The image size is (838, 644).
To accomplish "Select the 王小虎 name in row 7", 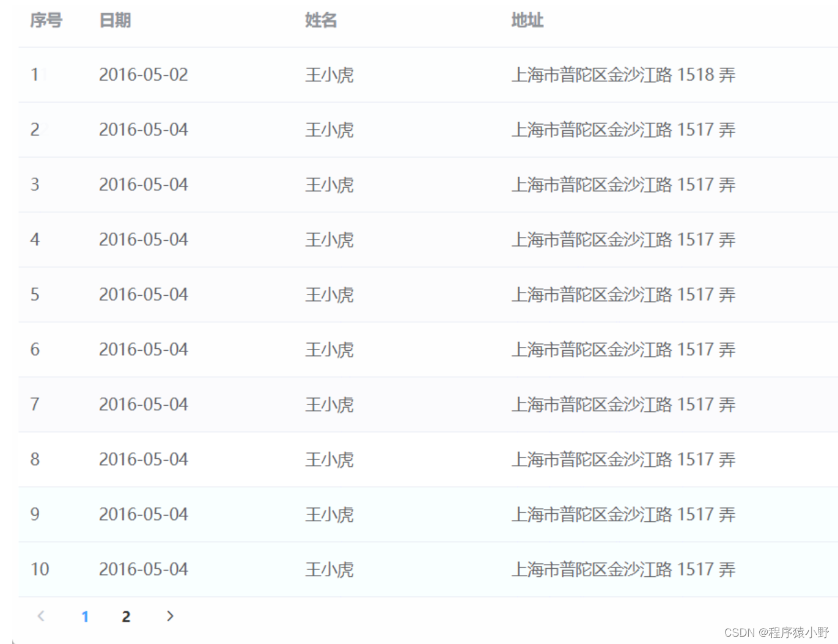I will click(329, 404).
